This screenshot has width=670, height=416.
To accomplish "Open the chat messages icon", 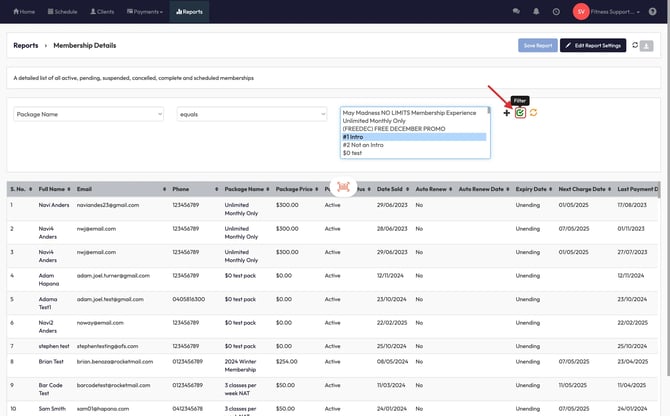I will [x=516, y=11].
